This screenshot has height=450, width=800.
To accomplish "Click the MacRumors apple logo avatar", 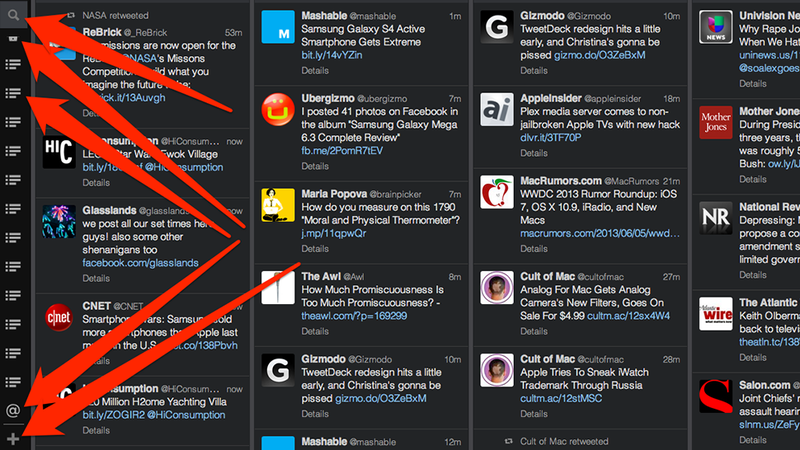I will pos(497,192).
